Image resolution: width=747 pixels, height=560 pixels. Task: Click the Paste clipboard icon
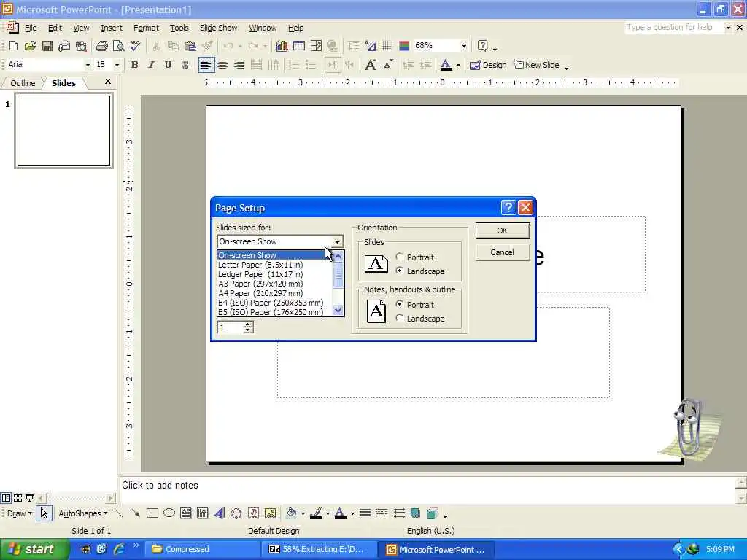tap(190, 46)
